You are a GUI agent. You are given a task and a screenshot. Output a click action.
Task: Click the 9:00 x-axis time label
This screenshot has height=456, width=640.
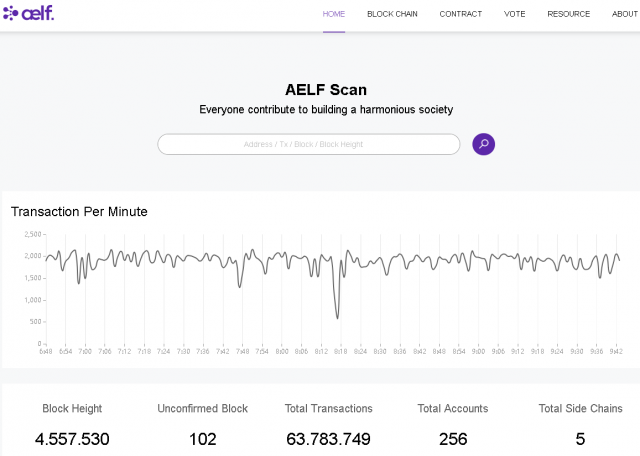pos(478,351)
